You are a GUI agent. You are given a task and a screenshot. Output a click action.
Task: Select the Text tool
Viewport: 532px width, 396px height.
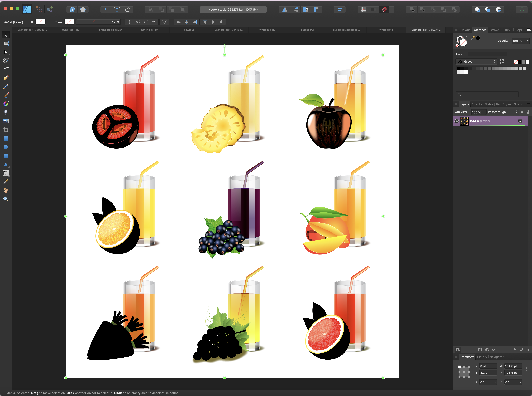(x=6, y=173)
